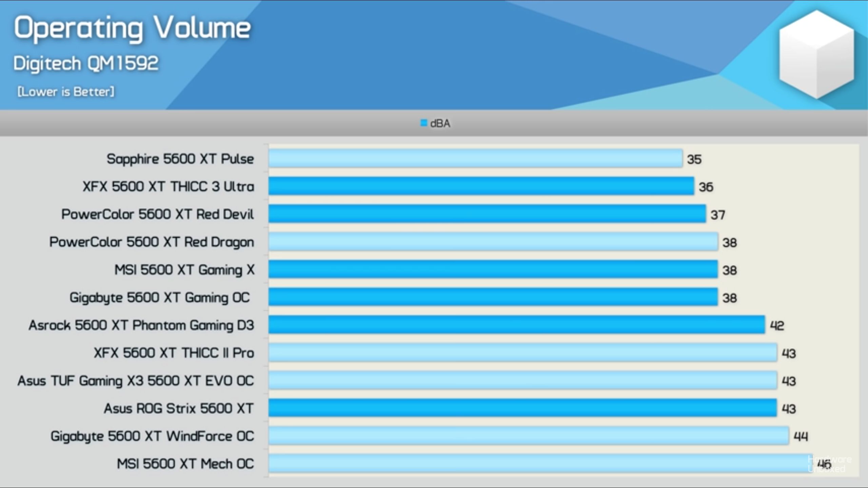Click the PowerColor Red Devil bar
Image resolution: width=868 pixels, height=488 pixels.
(x=487, y=214)
